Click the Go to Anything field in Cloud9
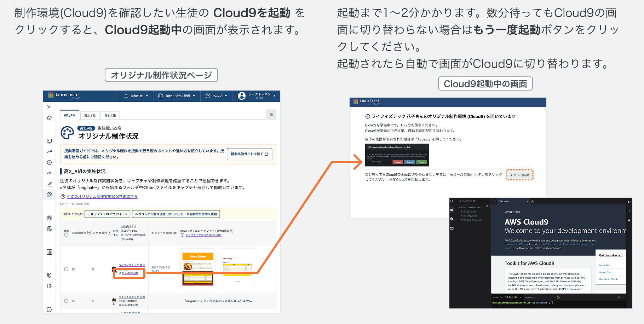The image size is (644, 324). click(472, 201)
